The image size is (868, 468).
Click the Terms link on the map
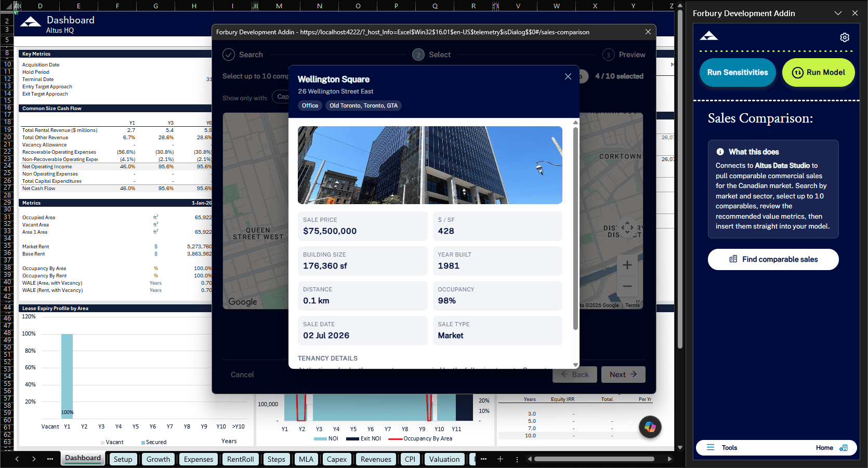coord(633,305)
